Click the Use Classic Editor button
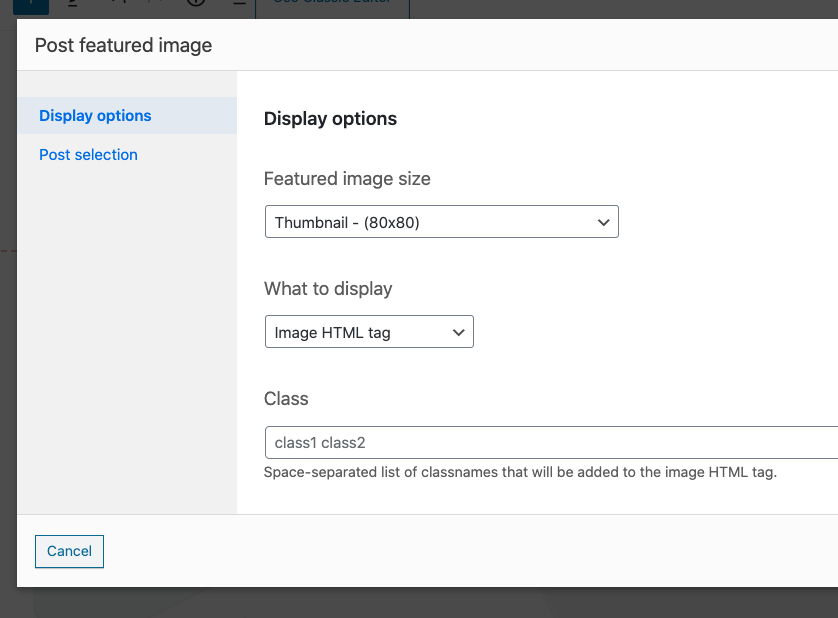 point(332,5)
